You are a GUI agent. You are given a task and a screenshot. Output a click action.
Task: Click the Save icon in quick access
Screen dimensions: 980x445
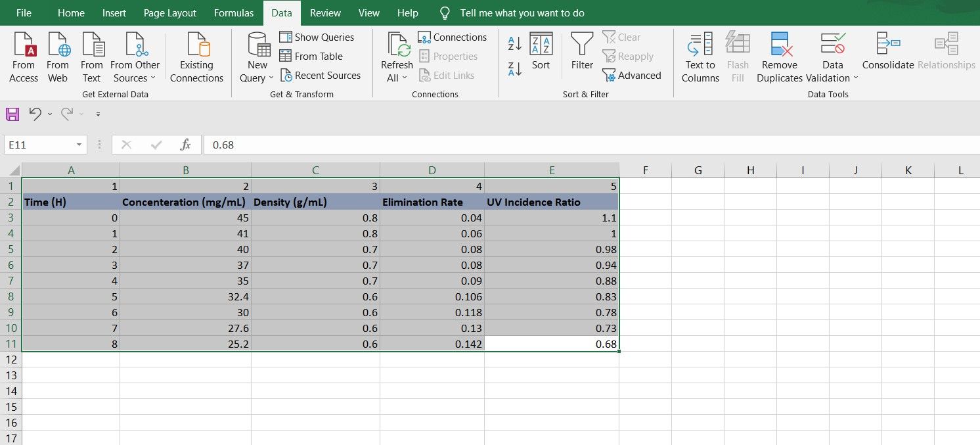[x=12, y=114]
